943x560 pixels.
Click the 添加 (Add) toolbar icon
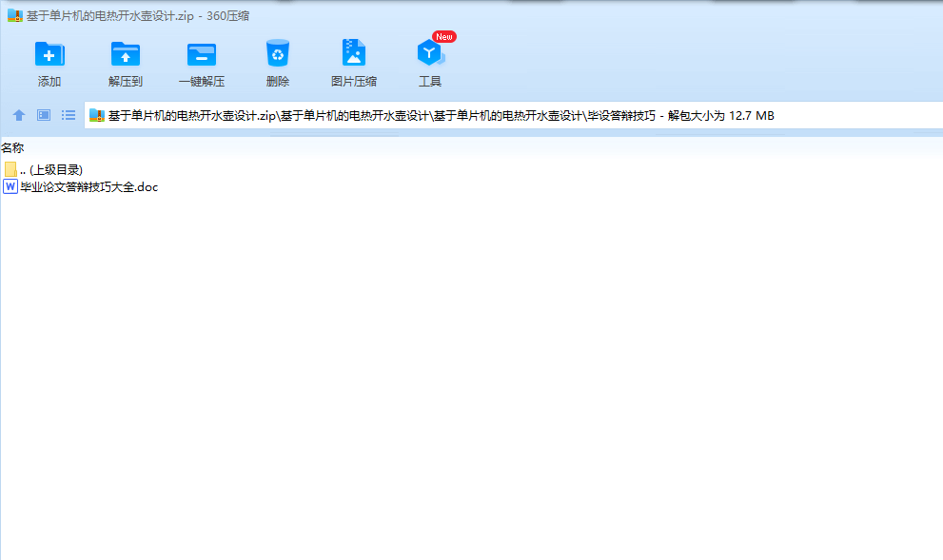[x=49, y=63]
